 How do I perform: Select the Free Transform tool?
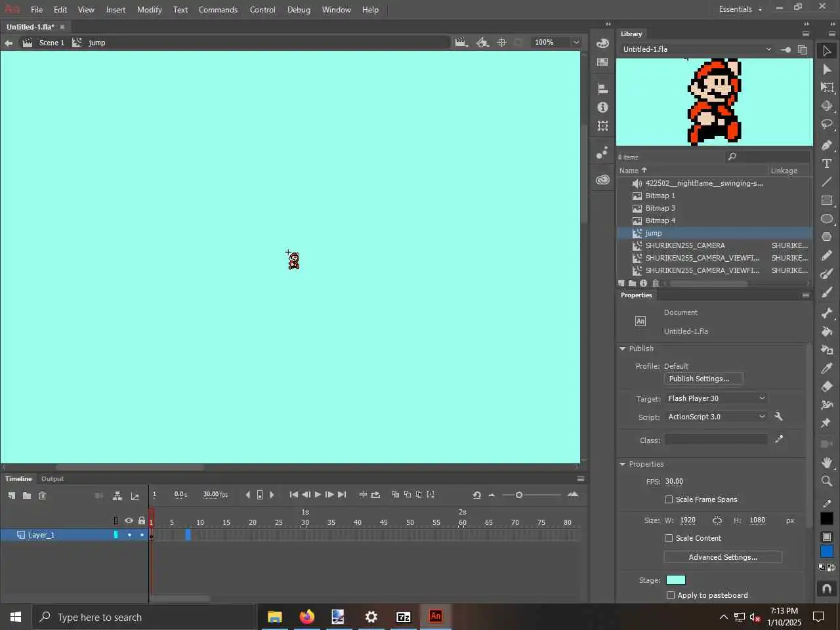(x=827, y=87)
